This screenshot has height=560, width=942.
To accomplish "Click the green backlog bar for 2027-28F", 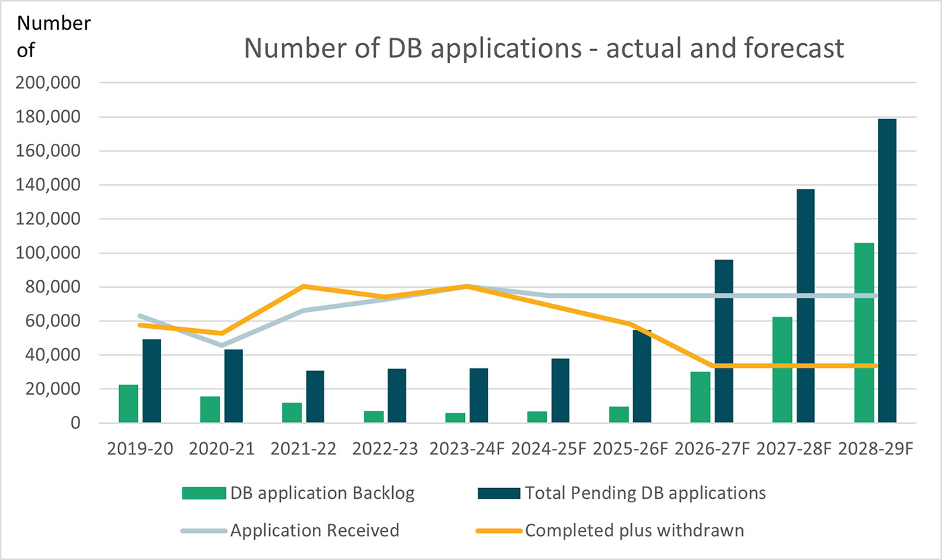I will tap(783, 370).
